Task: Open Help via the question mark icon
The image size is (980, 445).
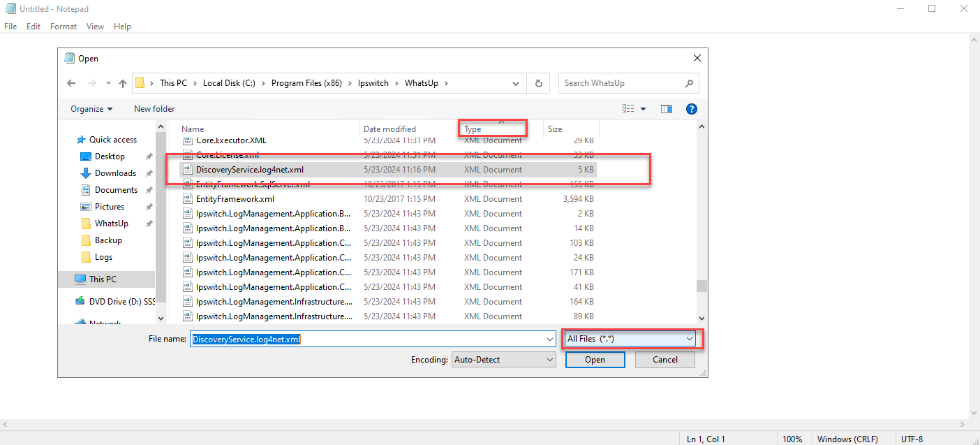Action: click(x=692, y=108)
